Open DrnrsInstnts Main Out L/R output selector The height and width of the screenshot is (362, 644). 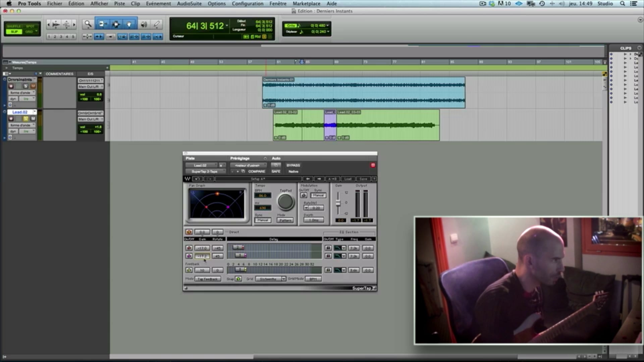[x=91, y=87]
